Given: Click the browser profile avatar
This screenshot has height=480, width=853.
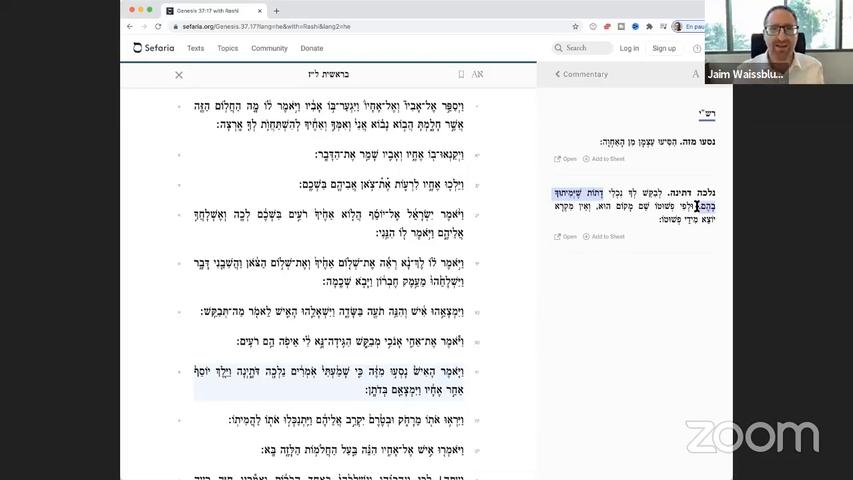Looking at the screenshot, I should coord(677,26).
